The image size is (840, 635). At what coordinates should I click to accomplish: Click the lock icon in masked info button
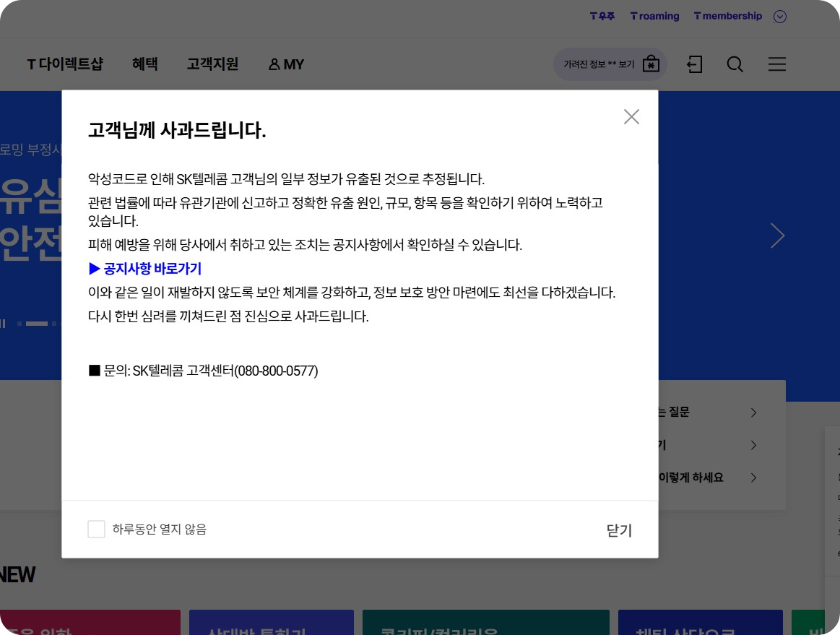click(651, 64)
